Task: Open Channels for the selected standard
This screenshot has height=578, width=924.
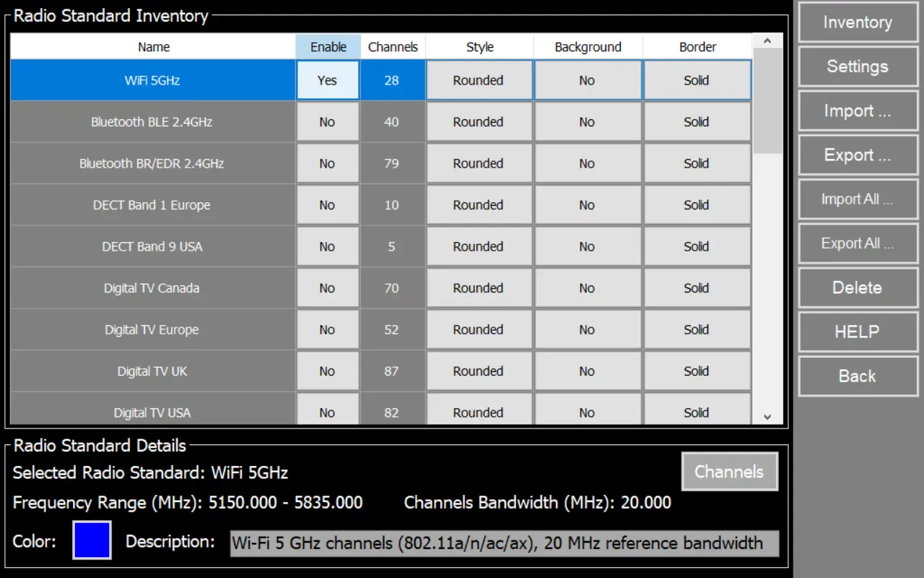Action: (729, 472)
